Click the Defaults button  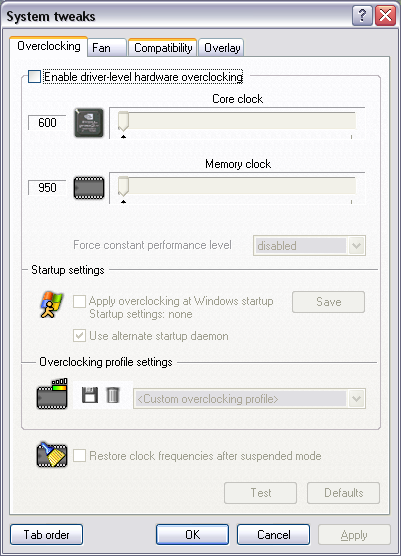point(343,493)
